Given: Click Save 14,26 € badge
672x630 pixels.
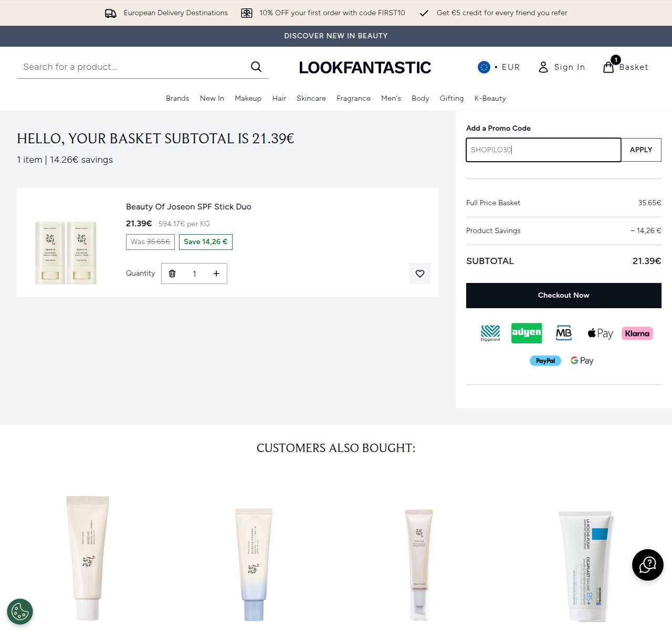Looking at the screenshot, I should tap(206, 242).
